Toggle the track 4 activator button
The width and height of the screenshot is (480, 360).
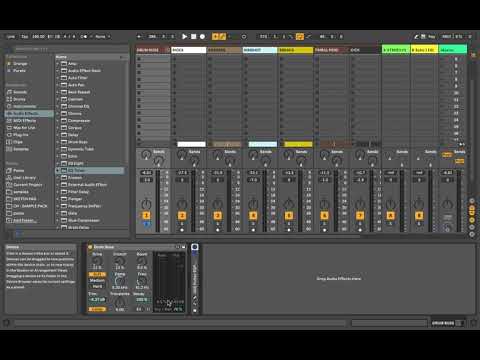[x=253, y=215]
